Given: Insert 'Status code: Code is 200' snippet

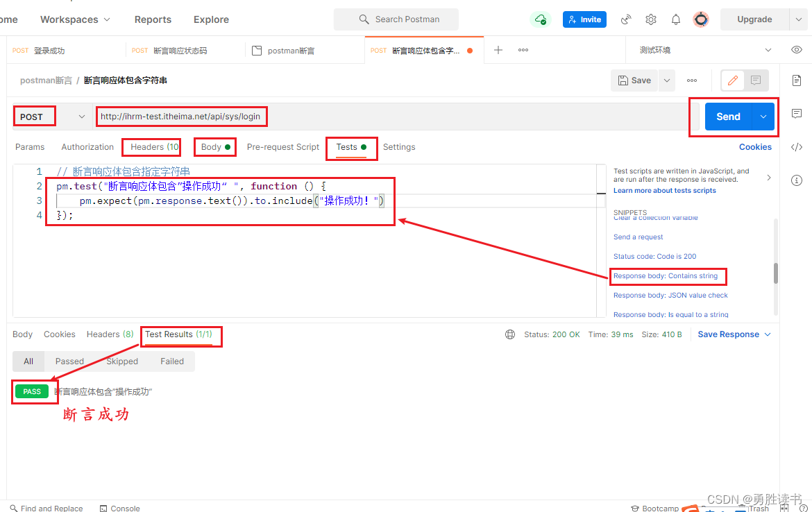Looking at the screenshot, I should pos(654,256).
